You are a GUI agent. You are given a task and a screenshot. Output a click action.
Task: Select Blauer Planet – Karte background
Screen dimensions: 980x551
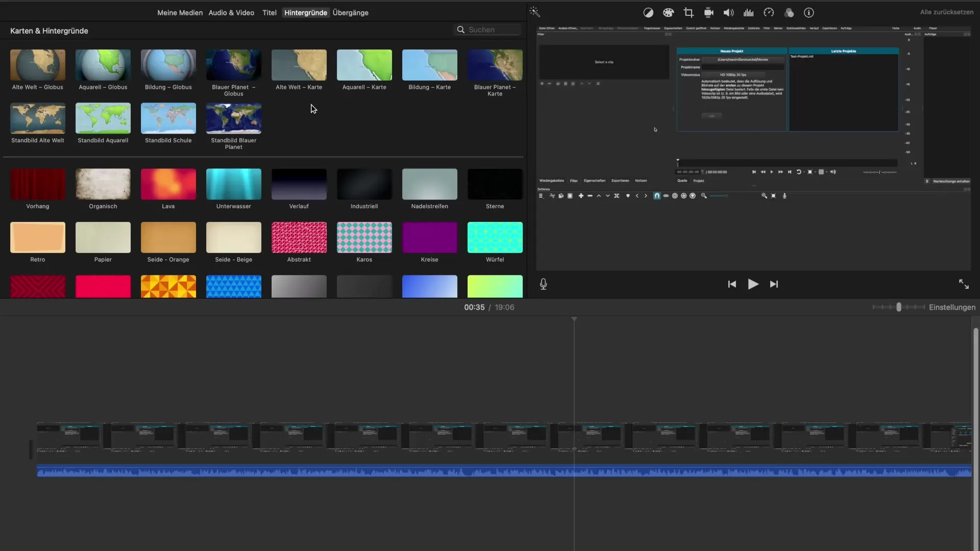click(x=495, y=65)
